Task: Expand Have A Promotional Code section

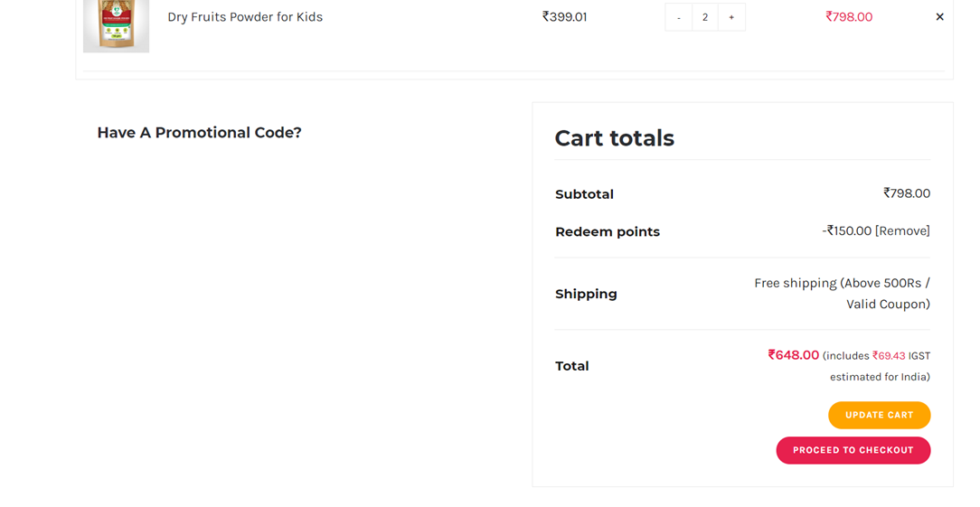Action: coord(200,133)
